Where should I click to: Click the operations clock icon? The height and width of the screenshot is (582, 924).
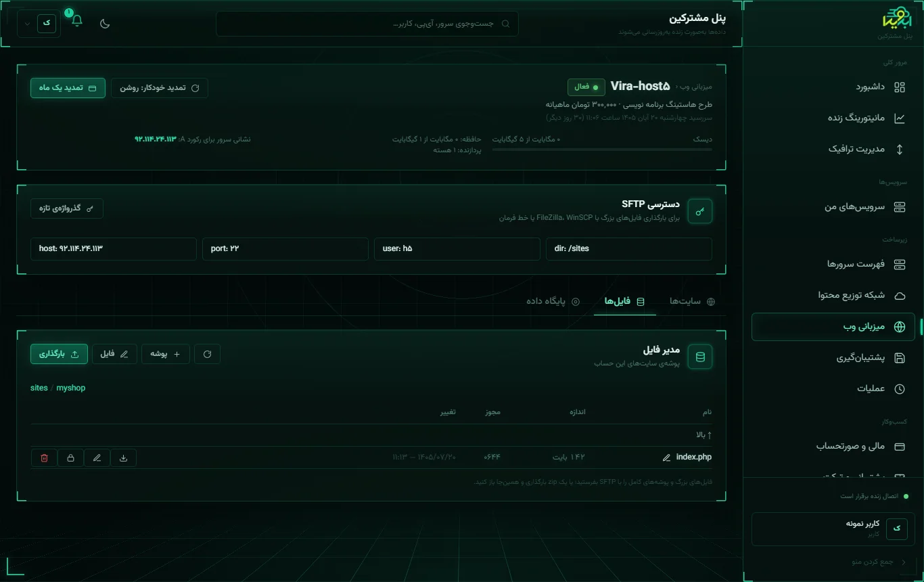[x=900, y=389]
